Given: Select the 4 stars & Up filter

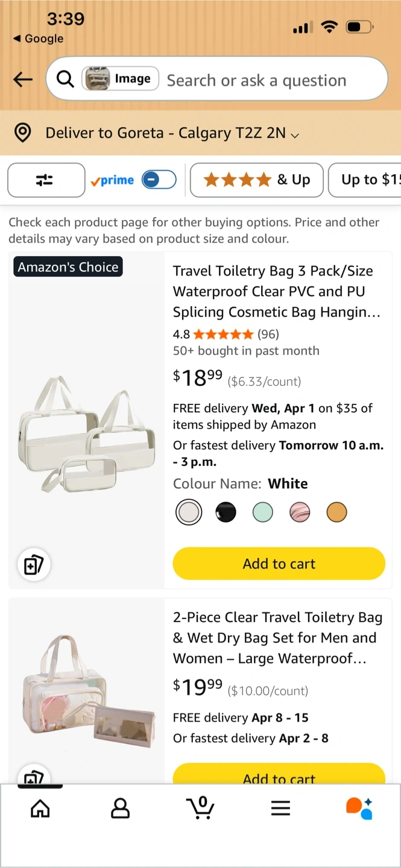Looking at the screenshot, I should pos(256,180).
